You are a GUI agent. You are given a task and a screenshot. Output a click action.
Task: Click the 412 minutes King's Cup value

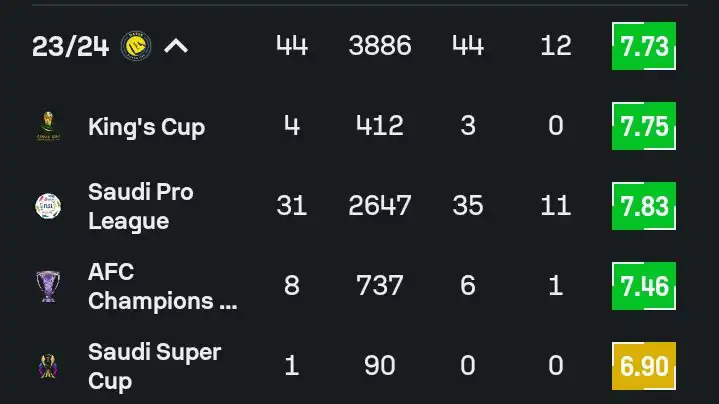coord(379,126)
